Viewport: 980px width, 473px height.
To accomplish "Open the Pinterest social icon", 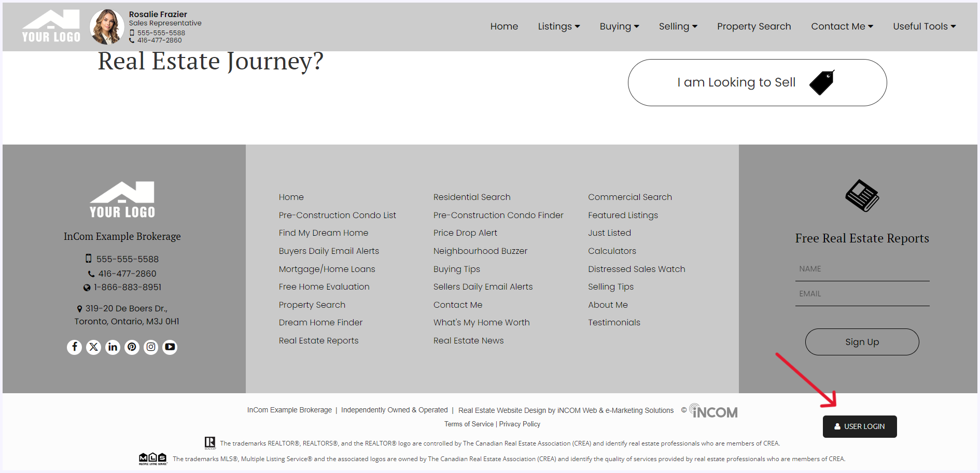I will (x=132, y=347).
